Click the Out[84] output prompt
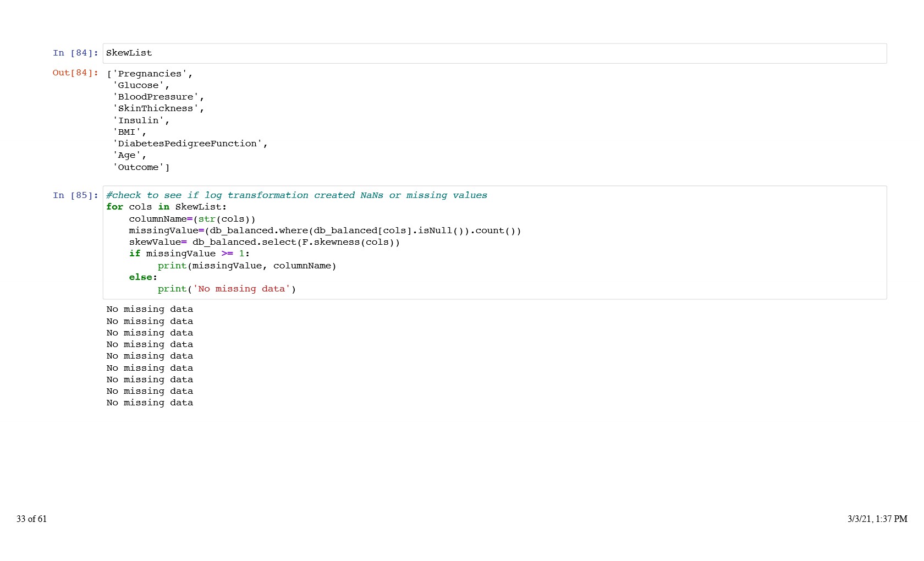The height and width of the screenshot is (561, 924). click(x=75, y=73)
